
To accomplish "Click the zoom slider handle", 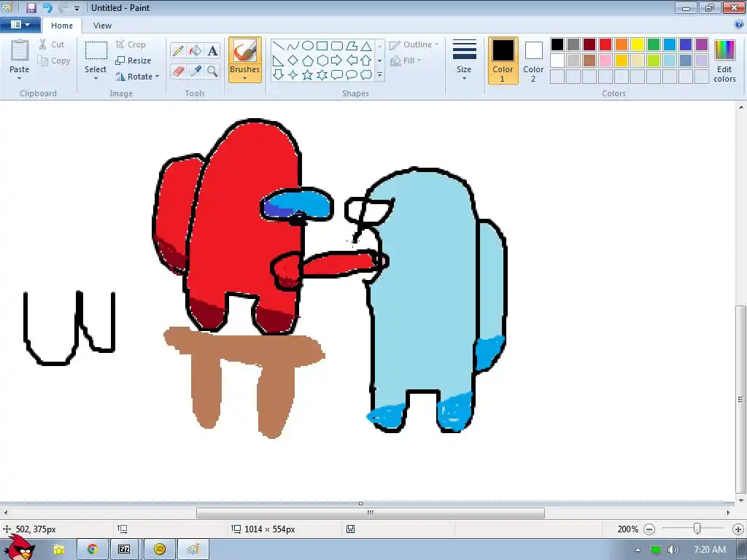I will [x=697, y=529].
